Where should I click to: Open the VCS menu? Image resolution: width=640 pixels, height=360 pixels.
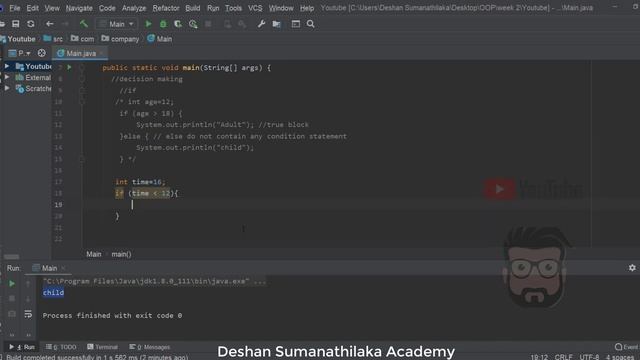(255, 8)
